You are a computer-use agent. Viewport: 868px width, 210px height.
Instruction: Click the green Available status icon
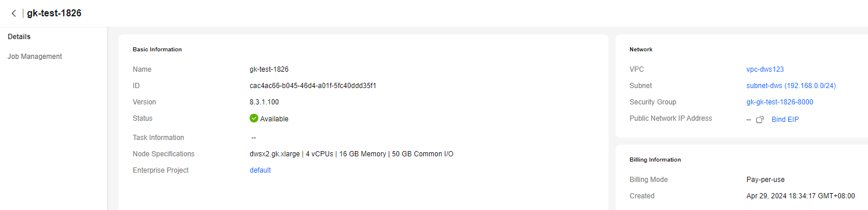point(254,118)
